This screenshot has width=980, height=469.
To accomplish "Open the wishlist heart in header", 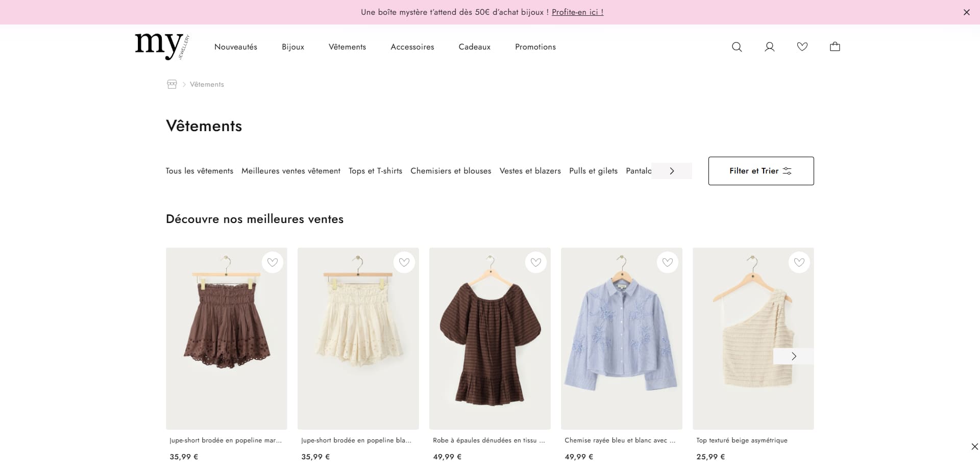I will (x=802, y=47).
